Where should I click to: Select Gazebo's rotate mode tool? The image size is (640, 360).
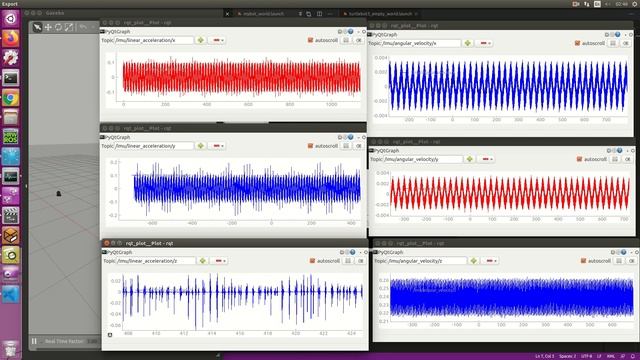(x=58, y=27)
